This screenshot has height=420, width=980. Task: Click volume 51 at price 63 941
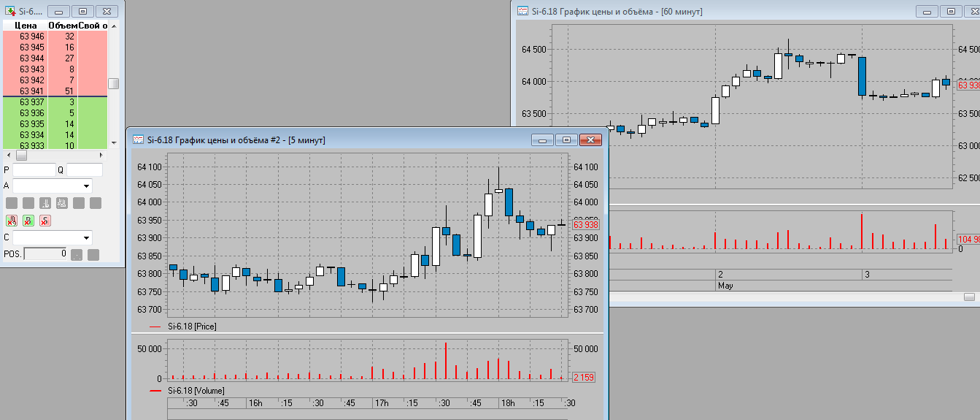point(69,91)
